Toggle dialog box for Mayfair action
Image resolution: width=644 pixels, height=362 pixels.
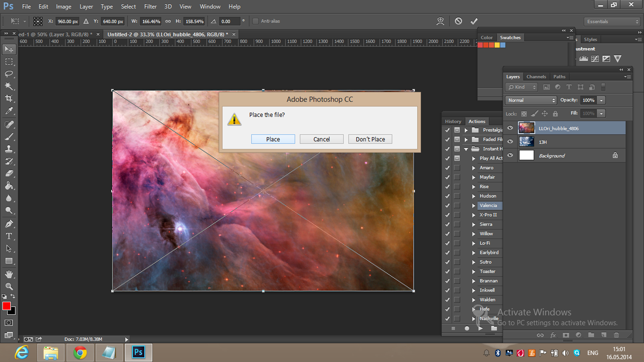[x=457, y=177]
